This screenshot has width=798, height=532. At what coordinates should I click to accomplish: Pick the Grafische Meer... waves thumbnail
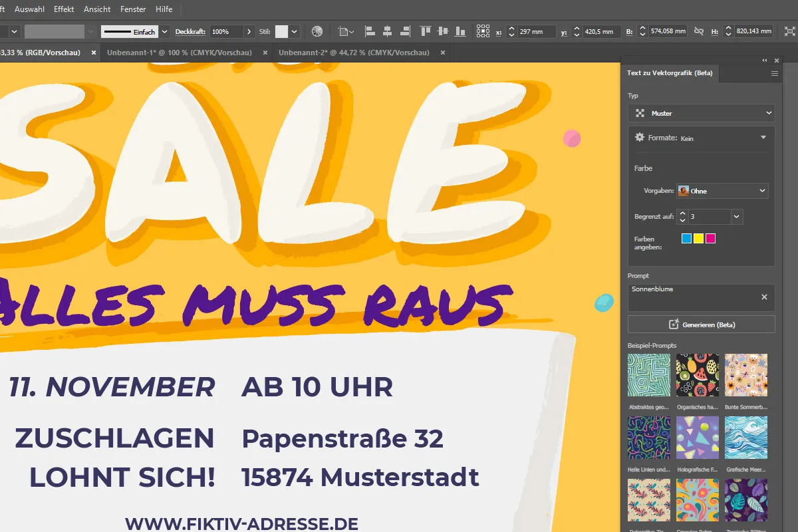tap(746, 438)
